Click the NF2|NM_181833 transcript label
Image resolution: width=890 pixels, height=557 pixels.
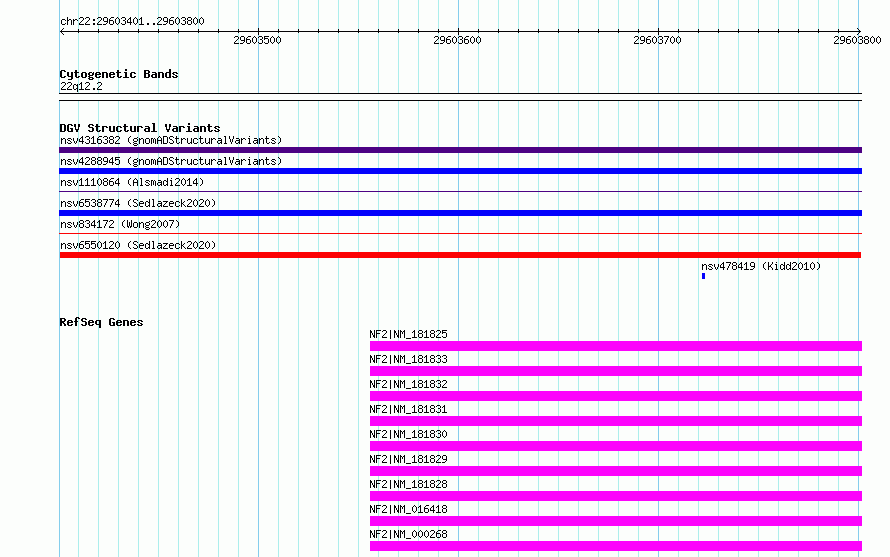(x=408, y=359)
